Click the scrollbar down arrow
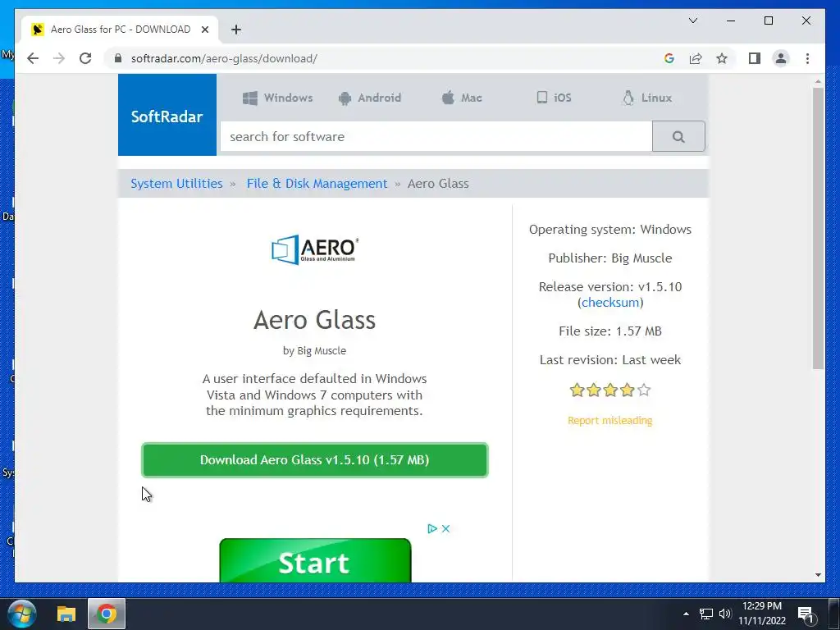 pyautogui.click(x=818, y=575)
